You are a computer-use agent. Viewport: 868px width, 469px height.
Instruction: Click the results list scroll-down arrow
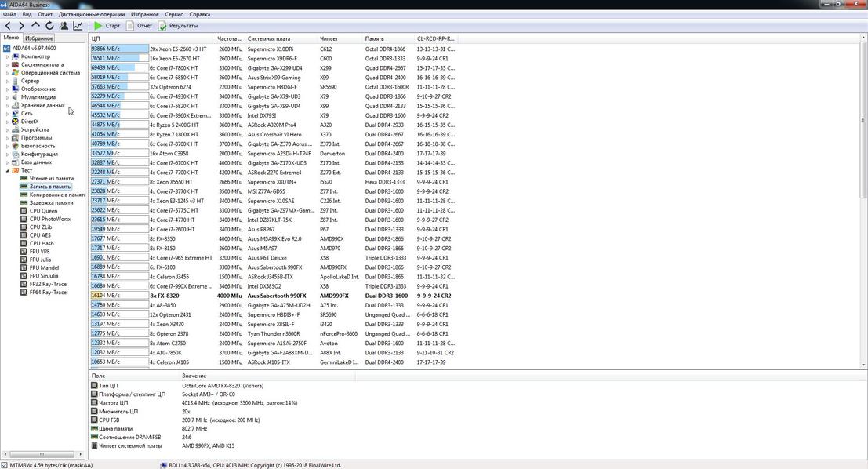[x=863, y=365]
